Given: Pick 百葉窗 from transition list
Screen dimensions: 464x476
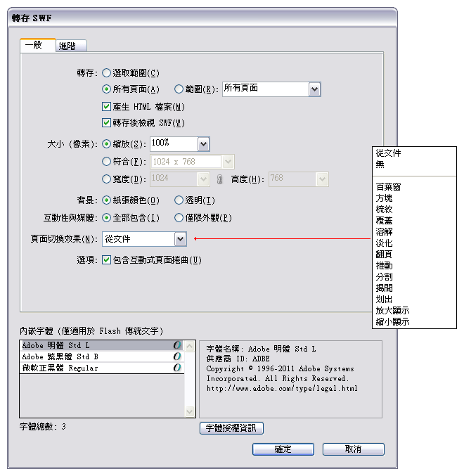Looking at the screenshot, I should point(388,187).
